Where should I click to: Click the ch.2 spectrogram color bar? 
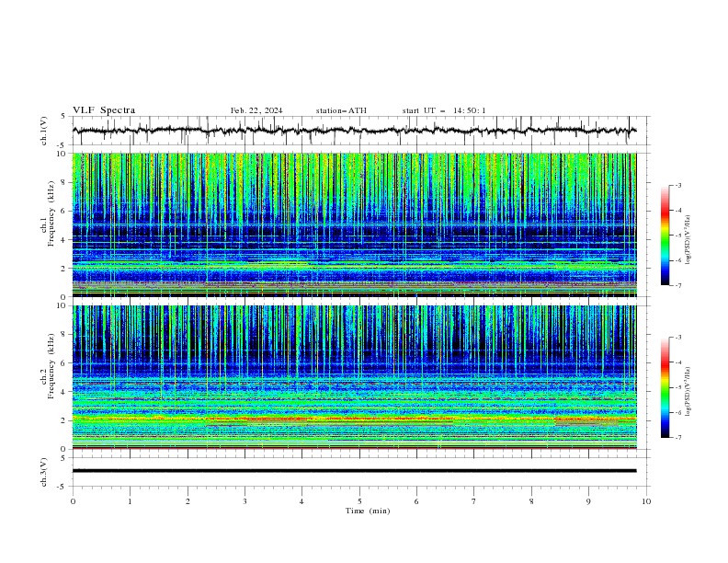[665, 387]
